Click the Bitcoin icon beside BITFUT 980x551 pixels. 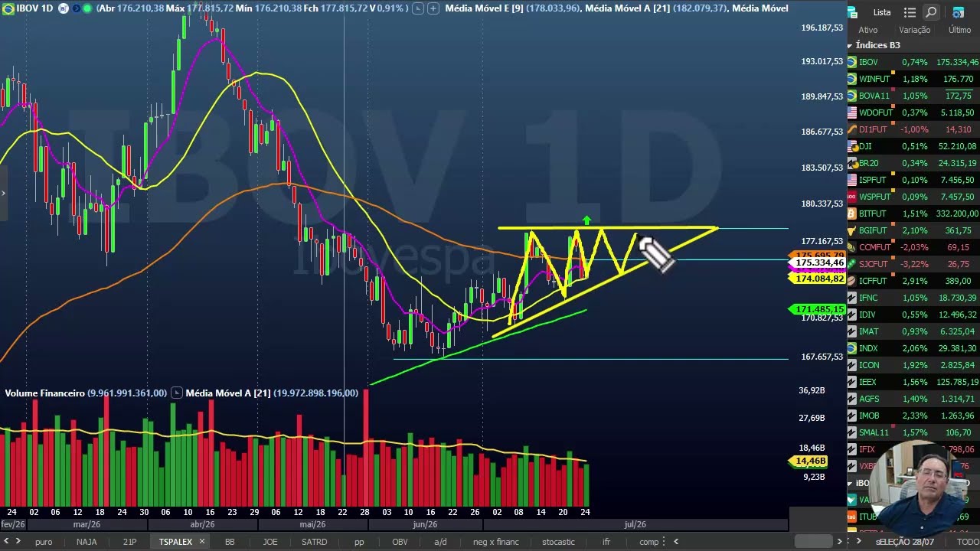852,214
